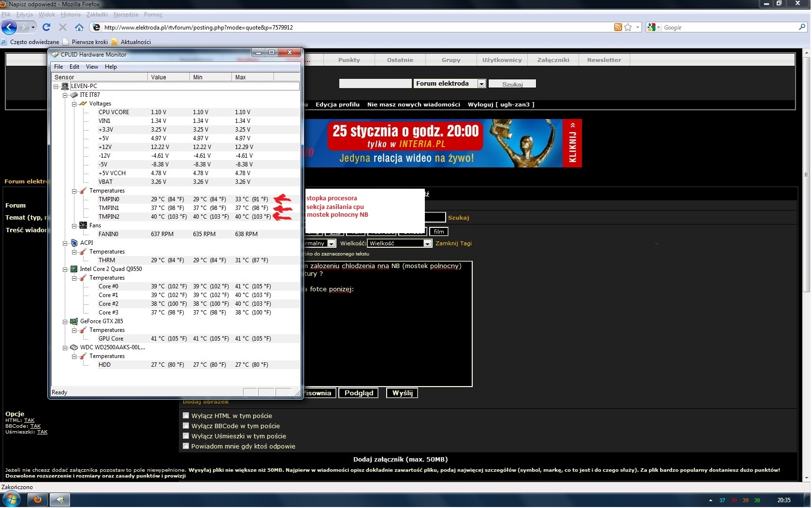Reload the page in Firefox

tap(46, 27)
